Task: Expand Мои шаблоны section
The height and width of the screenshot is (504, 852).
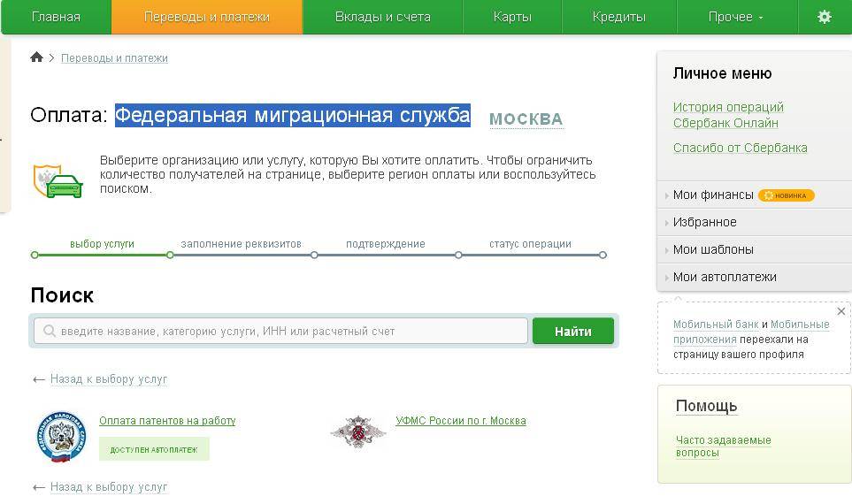Action: click(x=712, y=249)
